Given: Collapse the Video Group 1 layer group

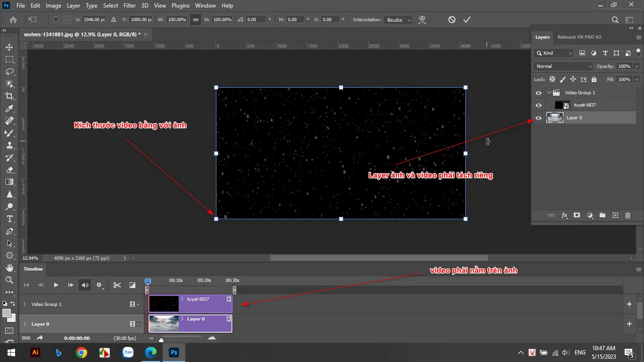Looking at the screenshot, I should 549,93.
